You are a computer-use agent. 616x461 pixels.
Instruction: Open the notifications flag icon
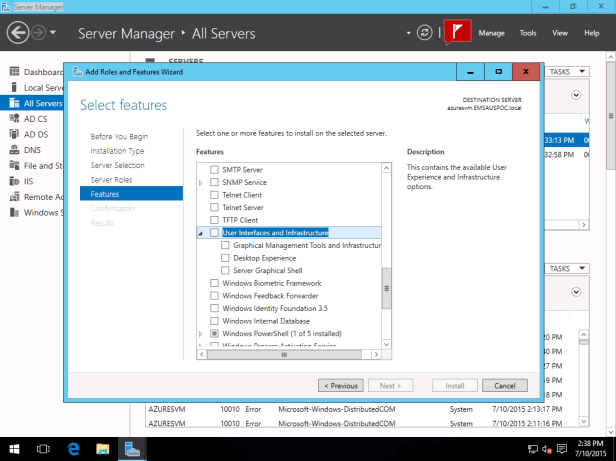pos(458,32)
